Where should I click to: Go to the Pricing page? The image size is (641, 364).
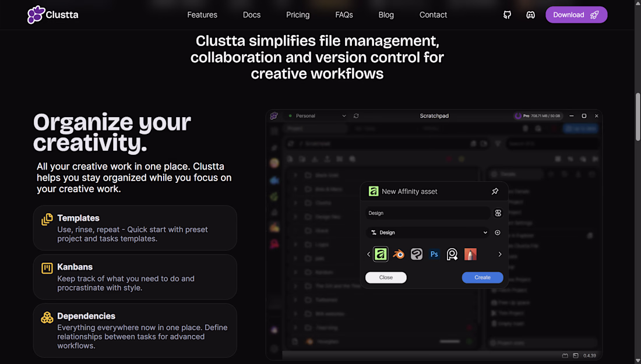(298, 15)
